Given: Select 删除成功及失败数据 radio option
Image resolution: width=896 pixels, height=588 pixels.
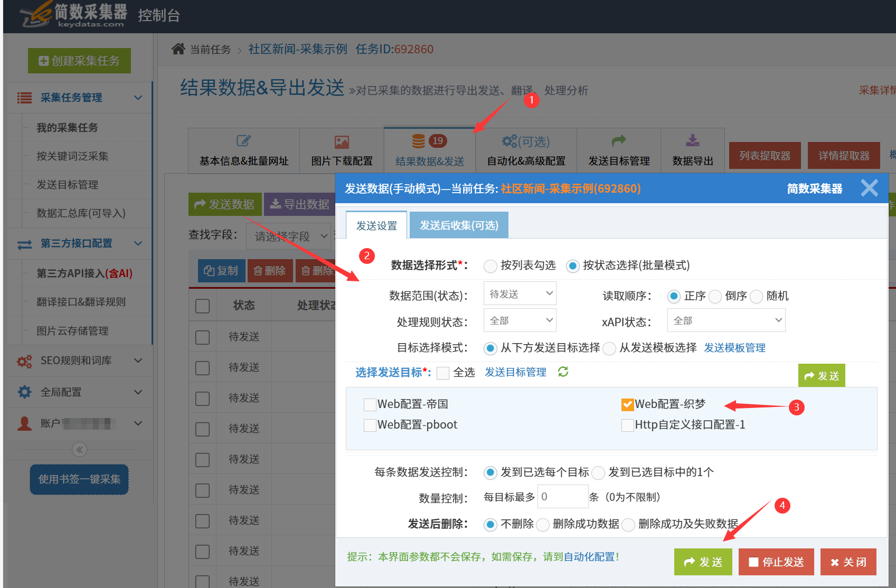Looking at the screenshot, I should point(628,525).
